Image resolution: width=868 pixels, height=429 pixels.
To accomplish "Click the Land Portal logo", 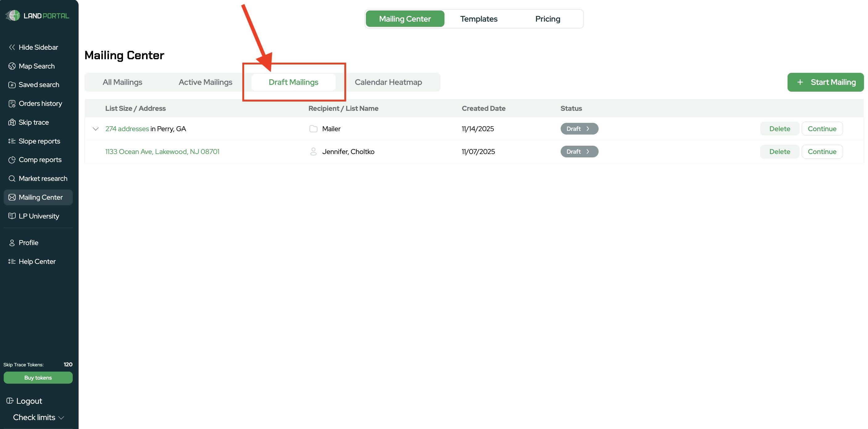I will click(37, 15).
